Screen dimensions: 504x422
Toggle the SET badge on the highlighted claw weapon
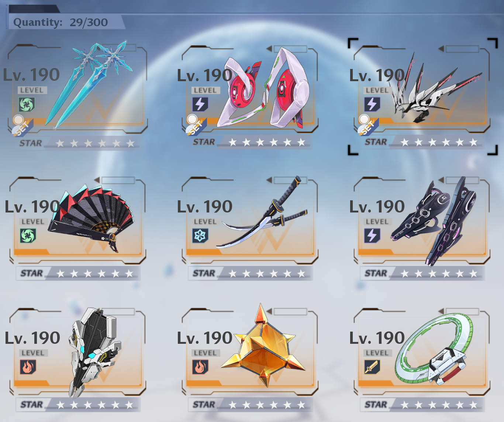[x=368, y=125]
